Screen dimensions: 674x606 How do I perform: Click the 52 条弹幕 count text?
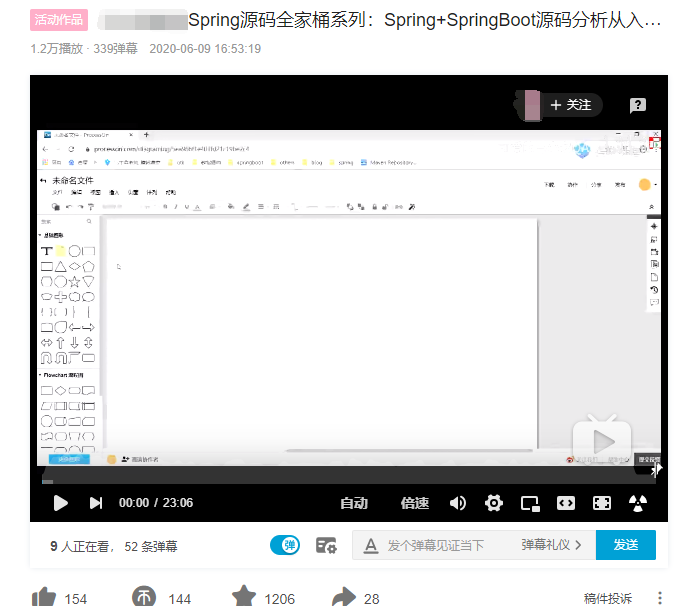point(151,546)
